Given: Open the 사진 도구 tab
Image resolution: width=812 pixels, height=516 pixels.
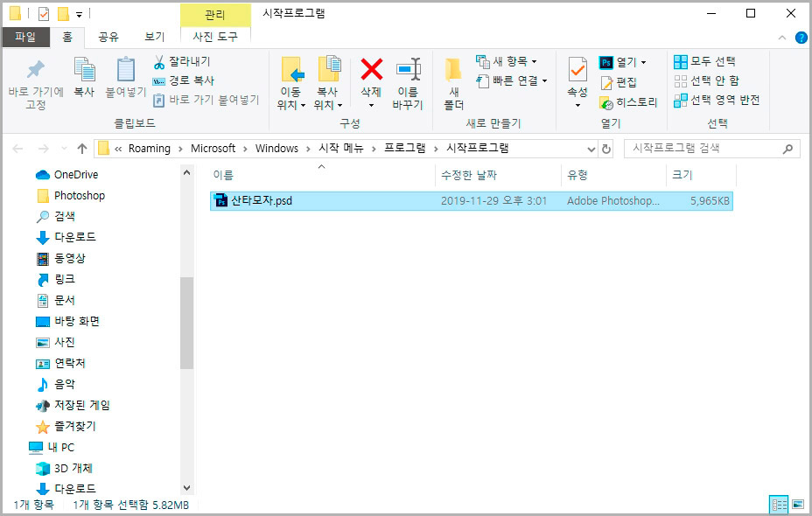Looking at the screenshot, I should click(x=215, y=37).
